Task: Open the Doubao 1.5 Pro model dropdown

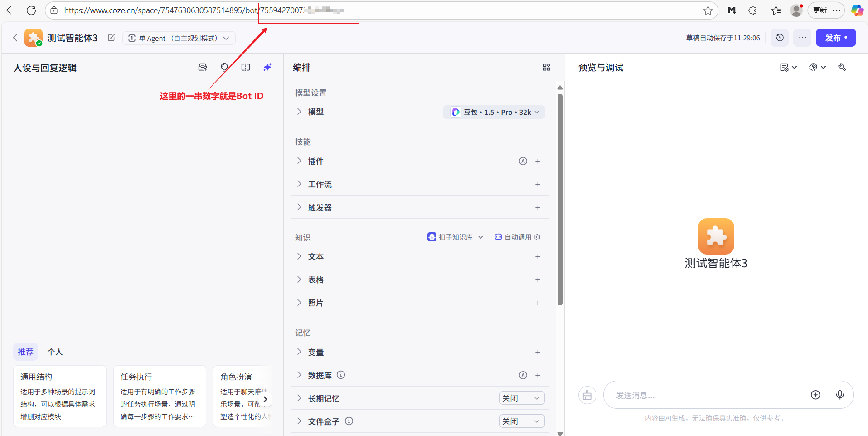Action: tap(494, 112)
